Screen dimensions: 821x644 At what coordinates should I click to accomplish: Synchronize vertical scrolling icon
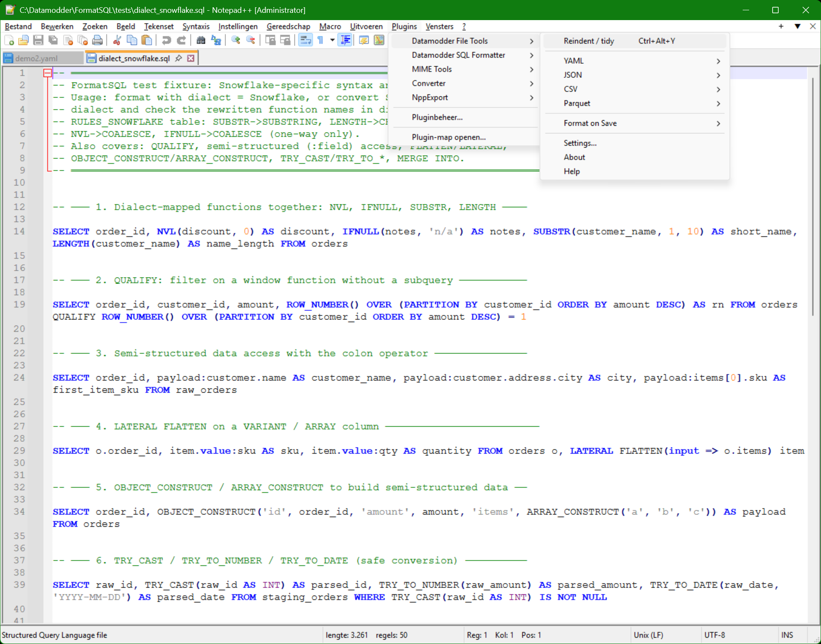click(270, 40)
